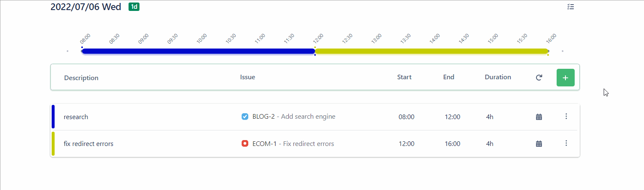Screen dimensions: 644x190
Task: Open BLOG-2 Add search engine issue link
Action: [x=294, y=117]
